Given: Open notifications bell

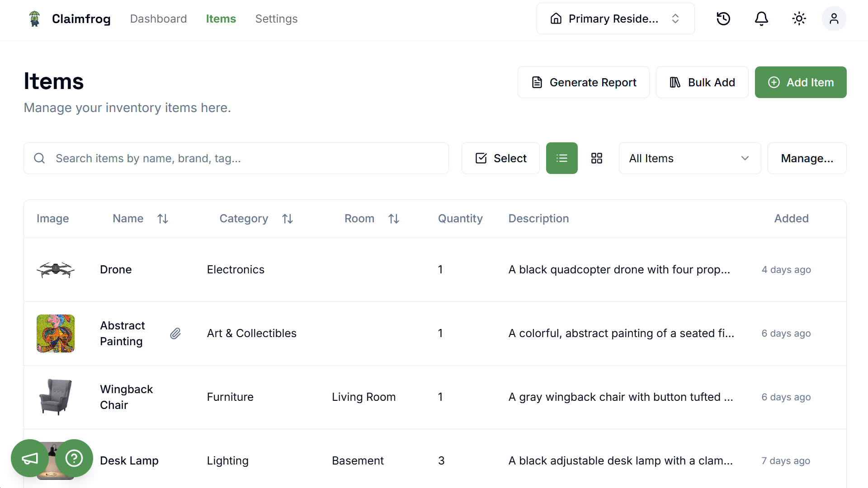Looking at the screenshot, I should 761,19.
